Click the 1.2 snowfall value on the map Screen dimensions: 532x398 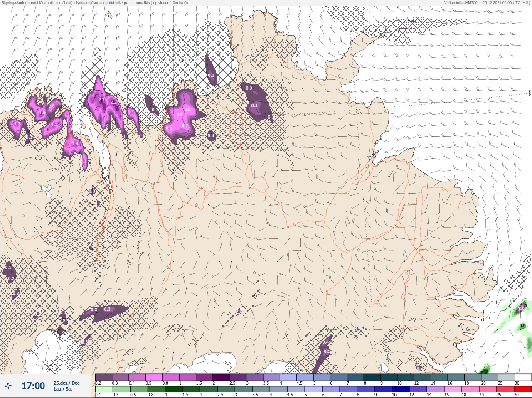point(55,125)
